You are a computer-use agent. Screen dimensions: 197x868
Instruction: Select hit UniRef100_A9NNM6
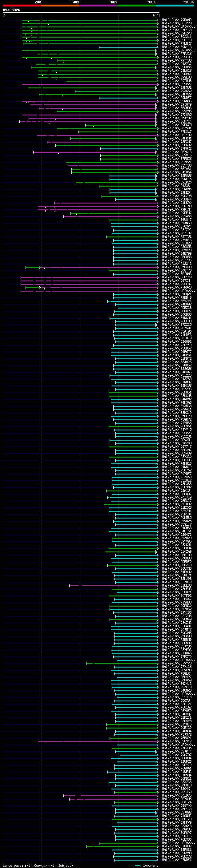[x=177, y=101]
